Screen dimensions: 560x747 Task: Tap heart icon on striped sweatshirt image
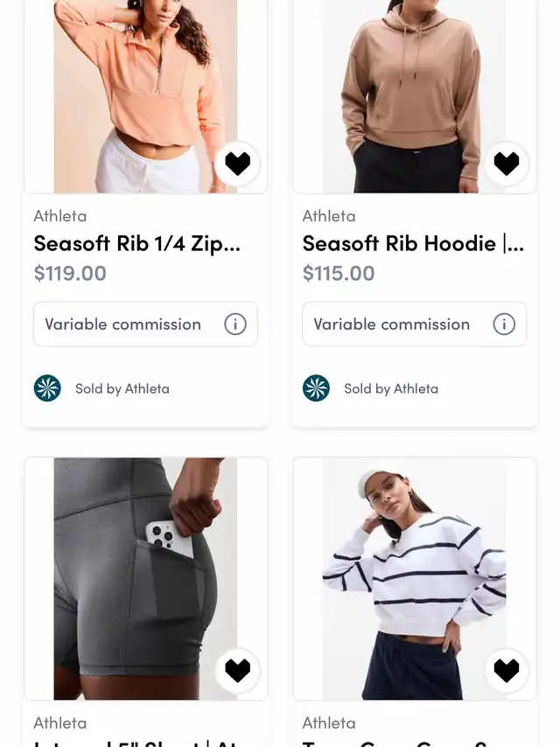pyautogui.click(x=506, y=670)
